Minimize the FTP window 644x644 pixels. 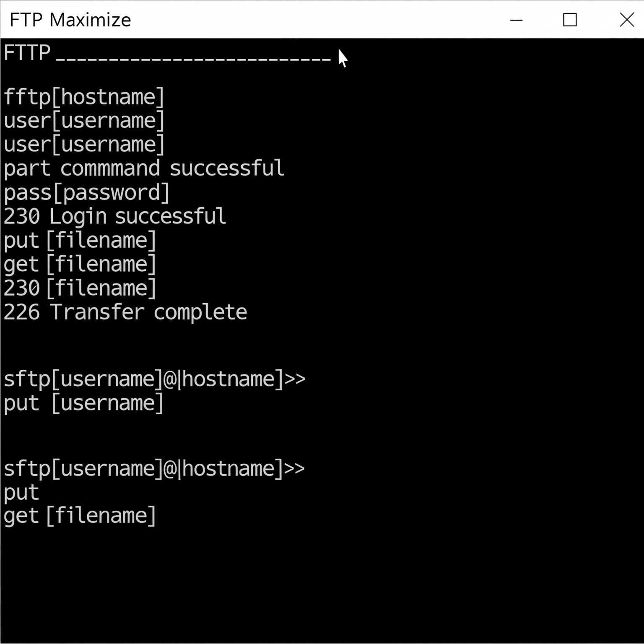pyautogui.click(x=516, y=20)
